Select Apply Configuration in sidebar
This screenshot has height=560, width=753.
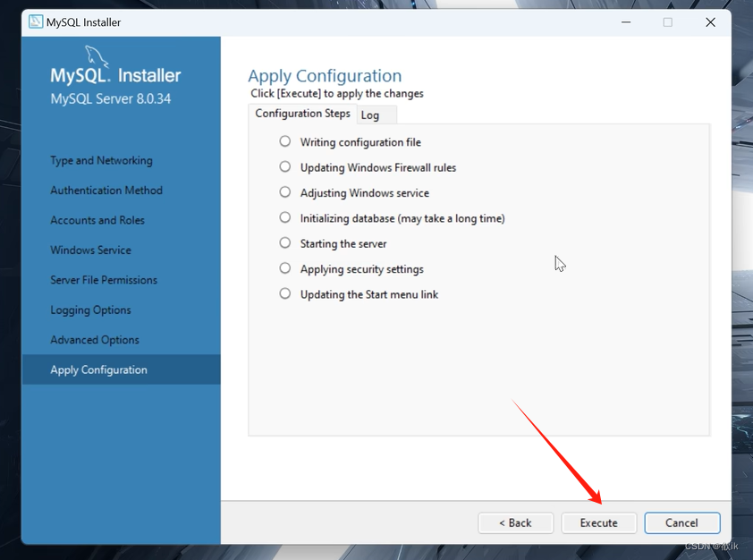pos(121,369)
